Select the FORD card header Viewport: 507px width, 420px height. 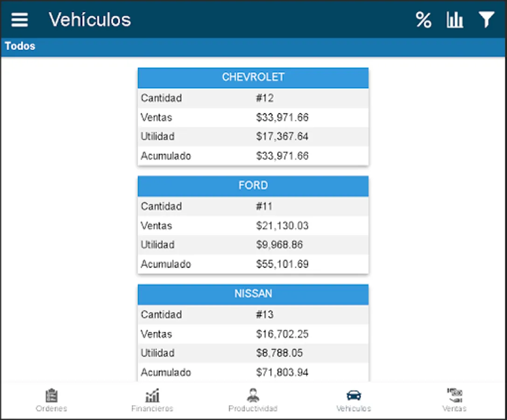pyautogui.click(x=253, y=186)
